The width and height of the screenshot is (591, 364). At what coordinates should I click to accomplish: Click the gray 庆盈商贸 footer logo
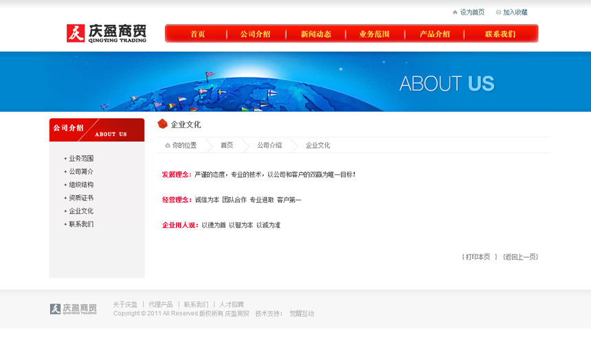74,309
